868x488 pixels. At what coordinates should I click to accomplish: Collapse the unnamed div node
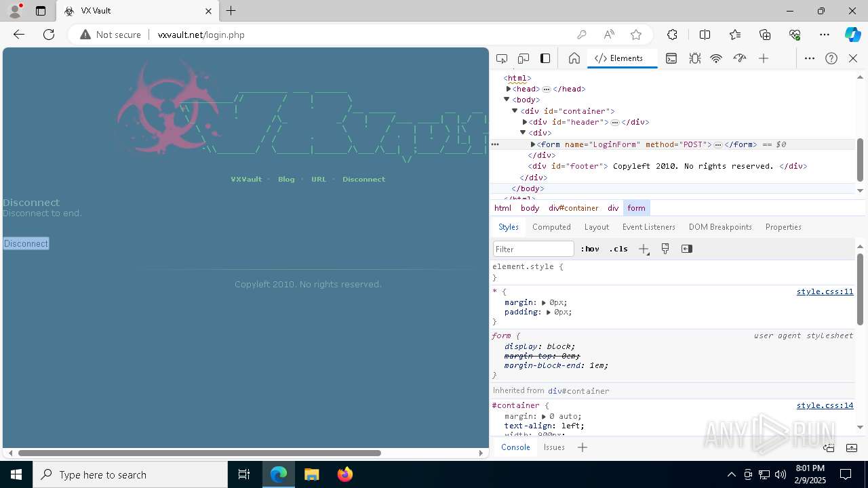click(523, 133)
